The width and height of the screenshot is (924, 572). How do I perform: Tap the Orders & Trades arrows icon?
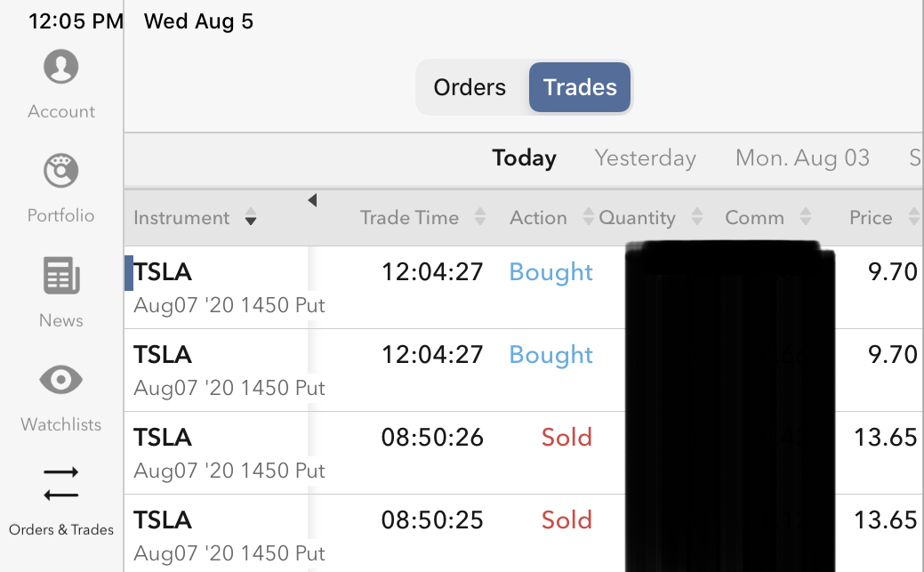[60, 485]
